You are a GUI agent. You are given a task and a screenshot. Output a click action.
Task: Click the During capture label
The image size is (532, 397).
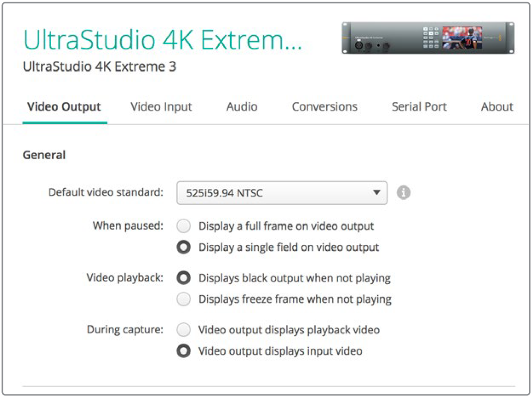(x=125, y=329)
